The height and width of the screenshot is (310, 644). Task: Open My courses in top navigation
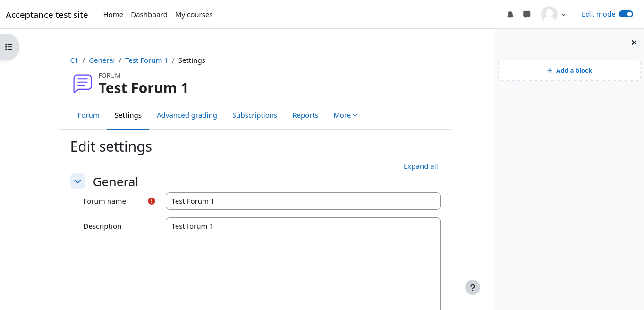pos(194,15)
